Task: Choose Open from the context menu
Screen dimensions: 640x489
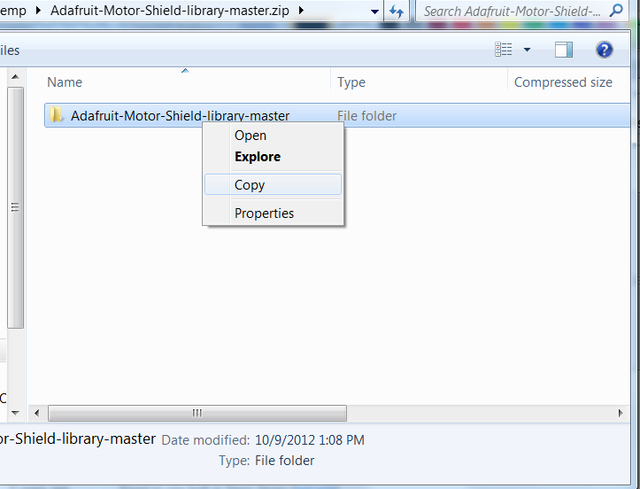Action: pyautogui.click(x=250, y=135)
